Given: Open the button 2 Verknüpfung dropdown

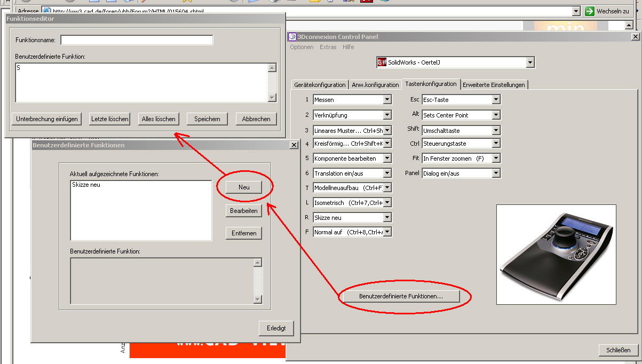Looking at the screenshot, I should [387, 115].
